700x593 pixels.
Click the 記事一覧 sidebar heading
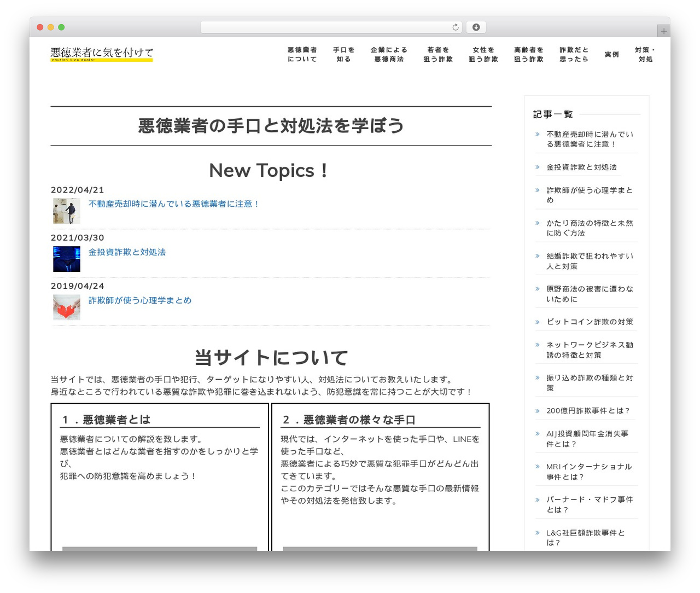point(553,114)
